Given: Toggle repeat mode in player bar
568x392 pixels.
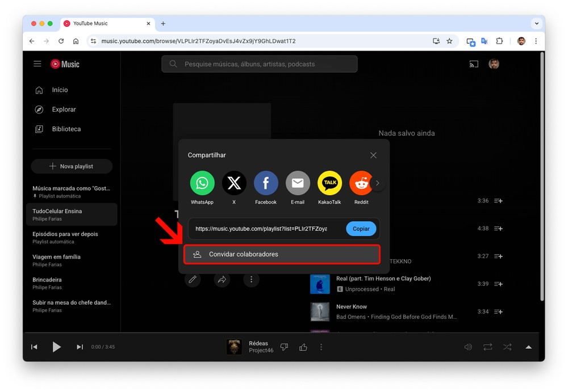Looking at the screenshot, I should point(487,347).
